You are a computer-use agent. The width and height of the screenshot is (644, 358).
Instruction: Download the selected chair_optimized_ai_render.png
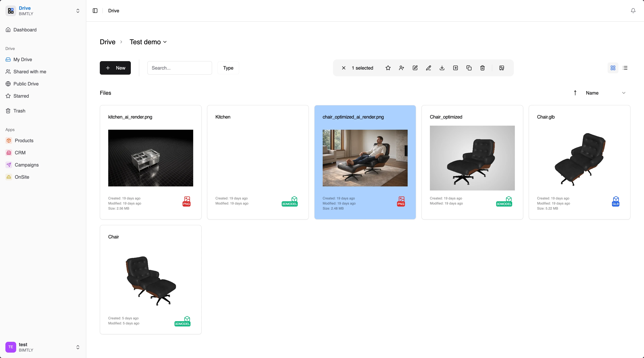coord(442,68)
